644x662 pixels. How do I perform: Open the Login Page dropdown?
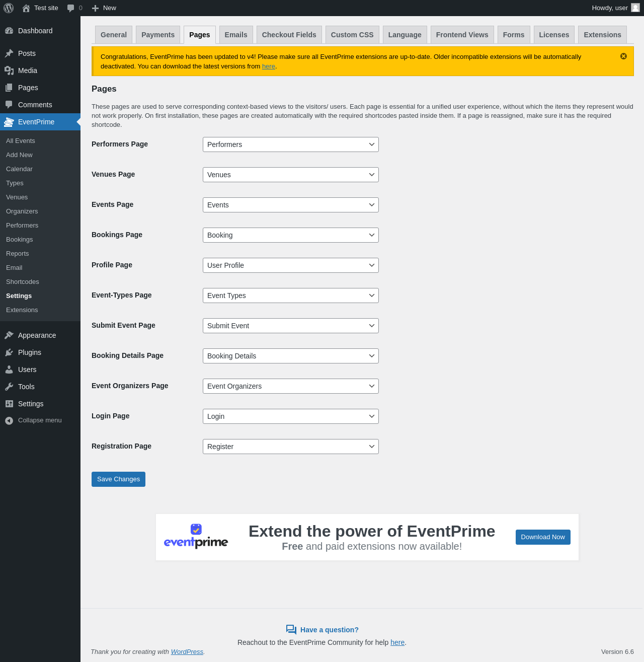tap(291, 416)
